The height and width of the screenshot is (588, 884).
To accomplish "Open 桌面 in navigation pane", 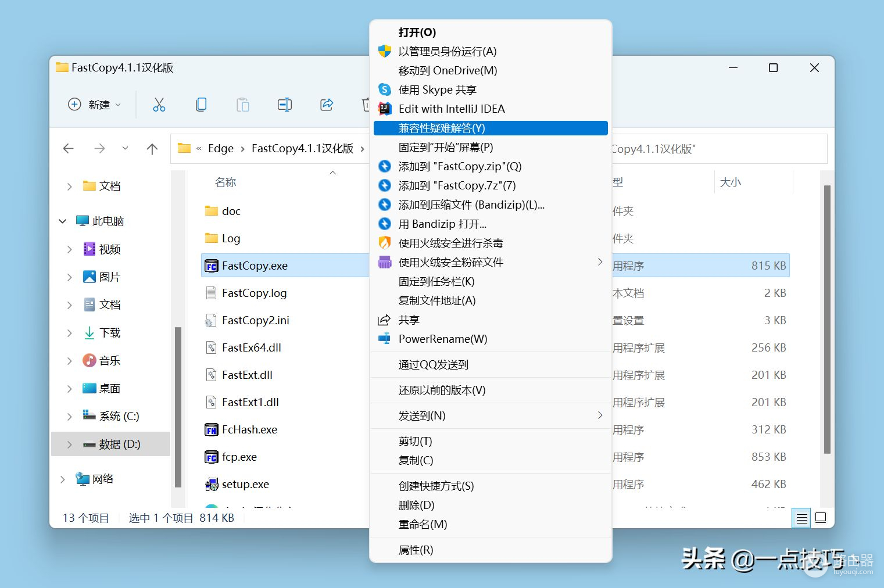I will coord(110,389).
